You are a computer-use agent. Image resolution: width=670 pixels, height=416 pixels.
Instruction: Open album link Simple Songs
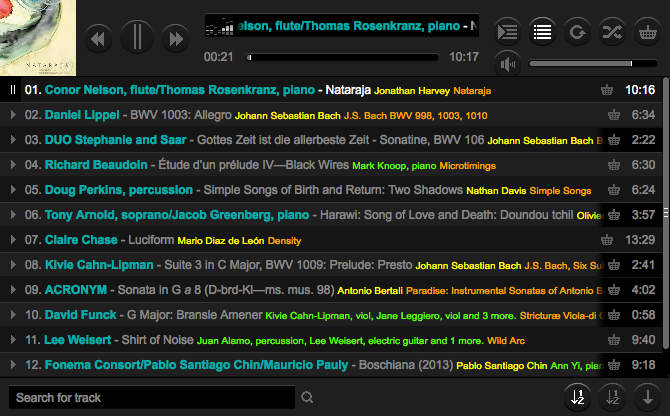pyautogui.click(x=560, y=190)
